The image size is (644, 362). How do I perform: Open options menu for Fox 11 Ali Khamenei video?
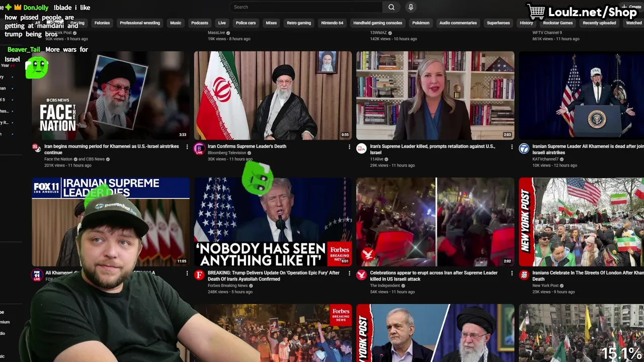tap(187, 274)
